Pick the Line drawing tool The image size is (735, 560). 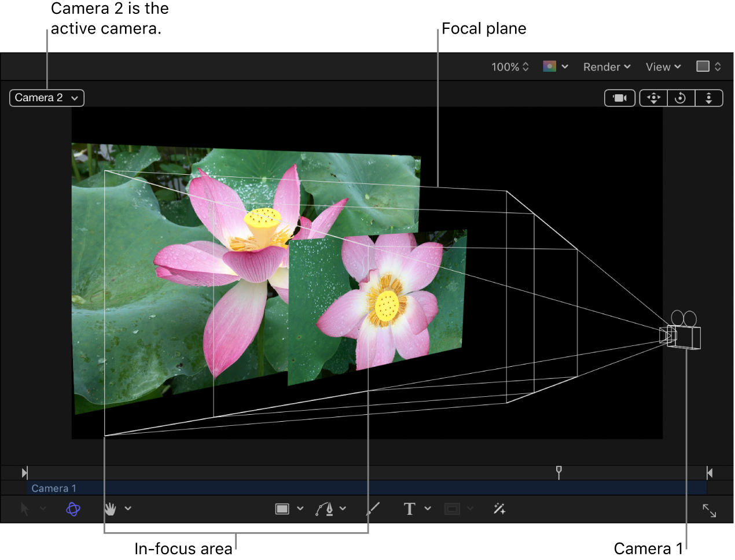pyautogui.click(x=373, y=509)
